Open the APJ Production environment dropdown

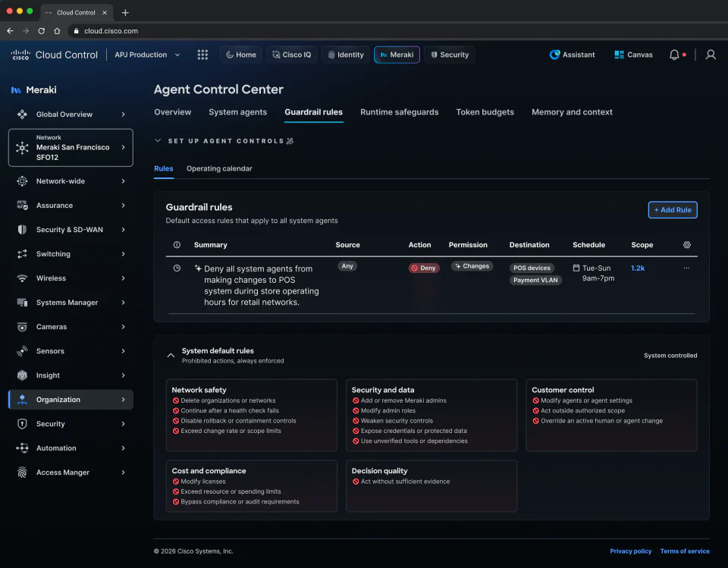pos(147,55)
